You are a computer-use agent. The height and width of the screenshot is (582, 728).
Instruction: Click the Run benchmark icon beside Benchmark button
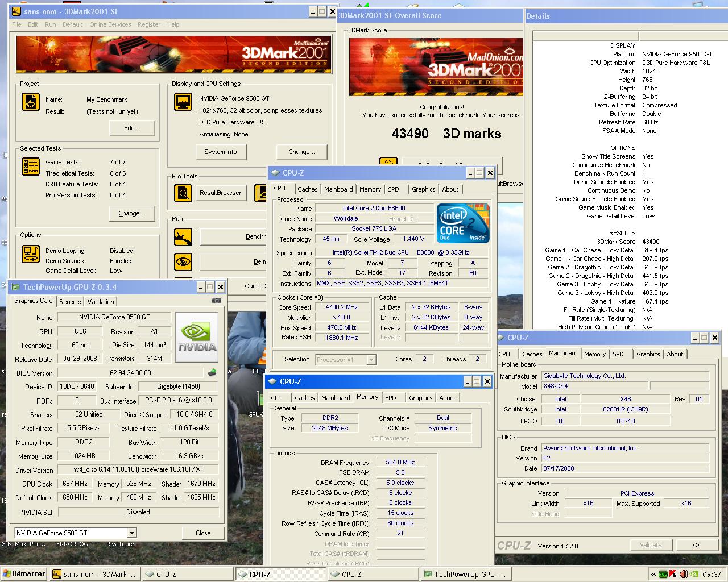click(183, 237)
